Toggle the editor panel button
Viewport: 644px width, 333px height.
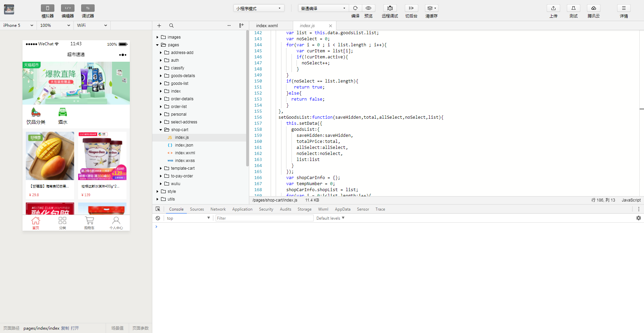click(x=68, y=8)
